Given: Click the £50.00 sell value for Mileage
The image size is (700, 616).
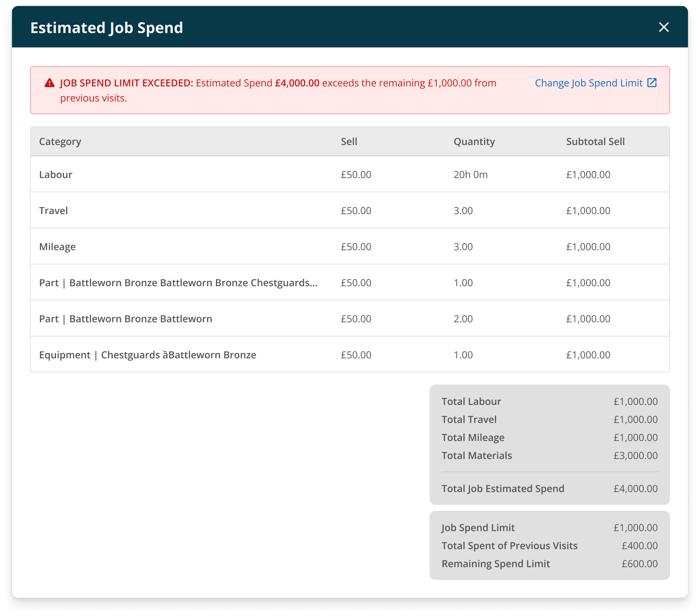Looking at the screenshot, I should coord(356,247).
